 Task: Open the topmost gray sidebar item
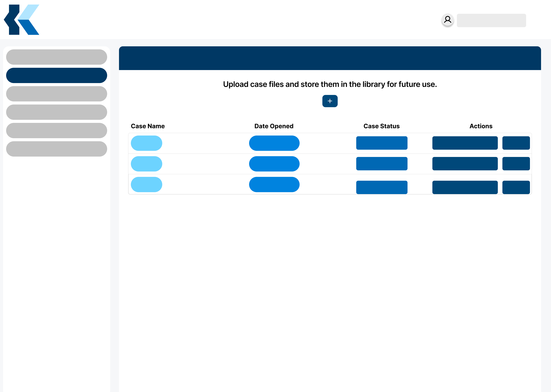[56, 57]
